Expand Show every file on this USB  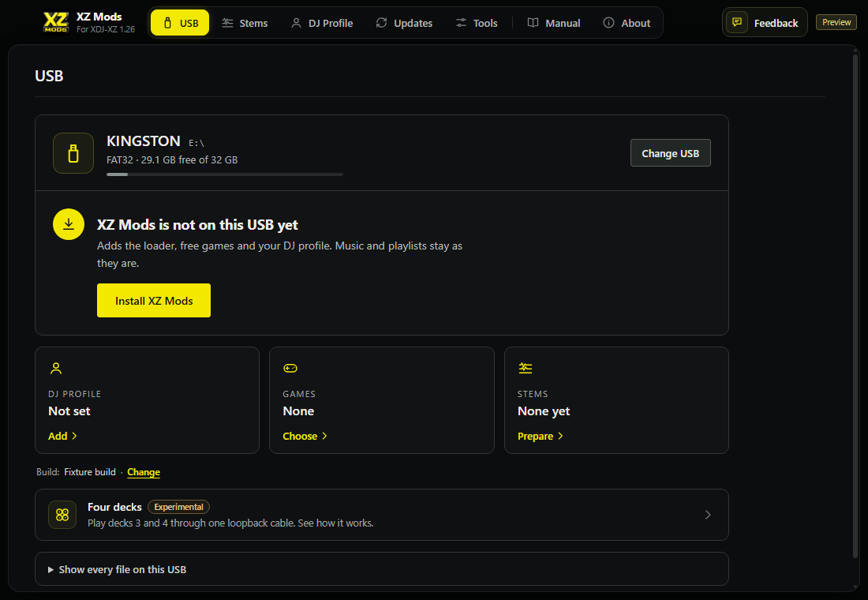click(381, 569)
